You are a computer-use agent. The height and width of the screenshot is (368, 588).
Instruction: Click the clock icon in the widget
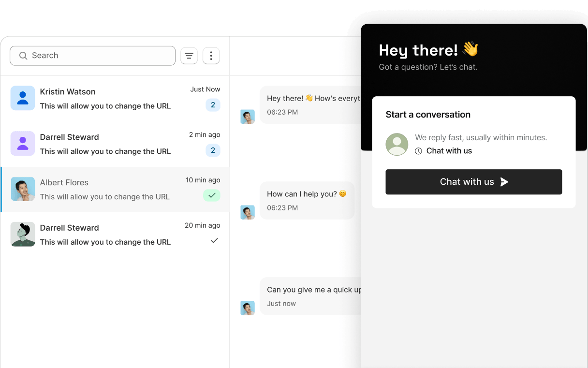click(418, 151)
